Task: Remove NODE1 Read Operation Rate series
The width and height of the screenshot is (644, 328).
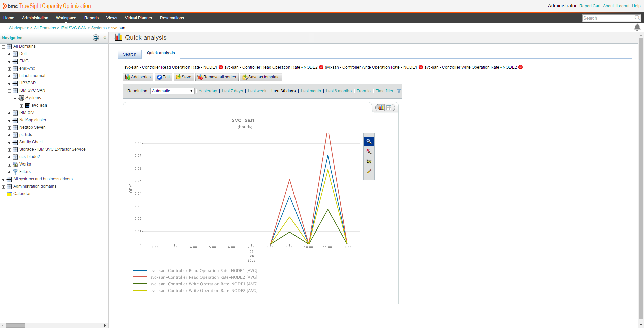Action: 221,67
